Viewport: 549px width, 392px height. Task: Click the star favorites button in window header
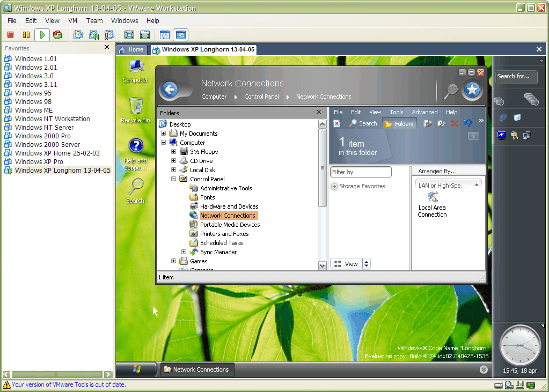472,90
